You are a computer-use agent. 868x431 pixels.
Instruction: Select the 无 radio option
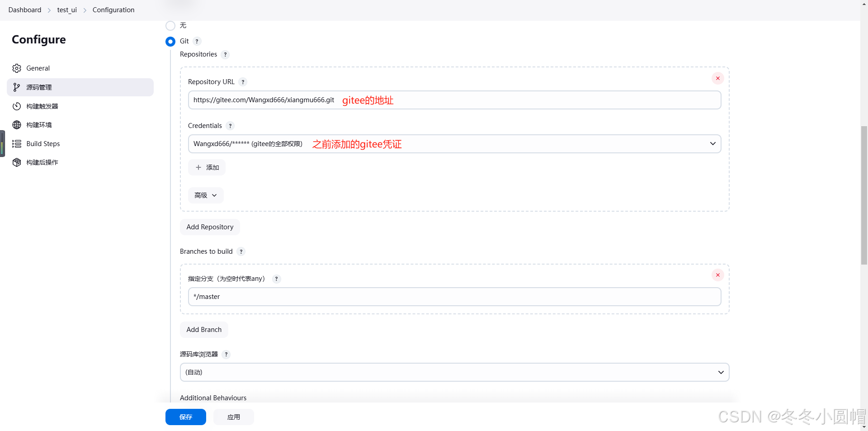click(x=170, y=26)
